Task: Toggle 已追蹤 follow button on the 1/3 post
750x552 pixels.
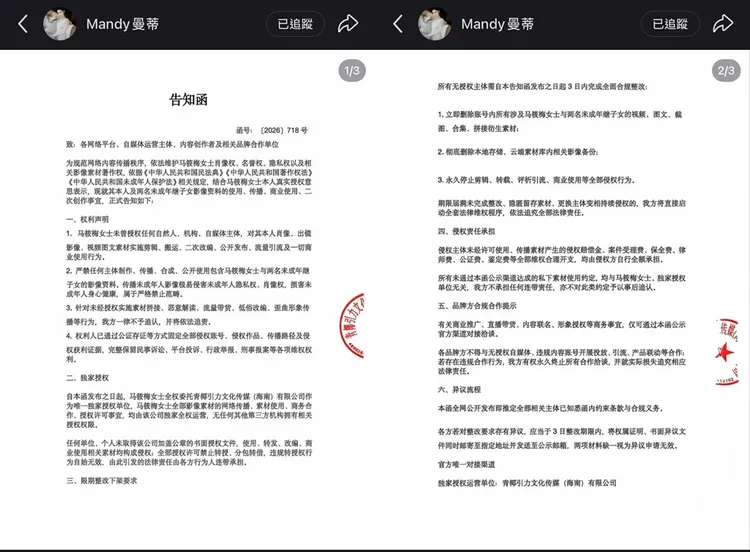Action: (295, 24)
